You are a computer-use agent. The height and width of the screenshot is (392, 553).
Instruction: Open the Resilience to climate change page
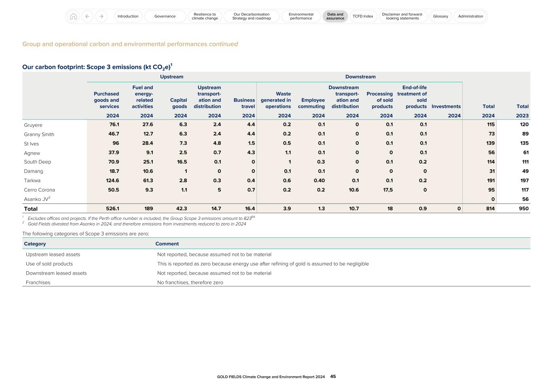click(x=205, y=16)
